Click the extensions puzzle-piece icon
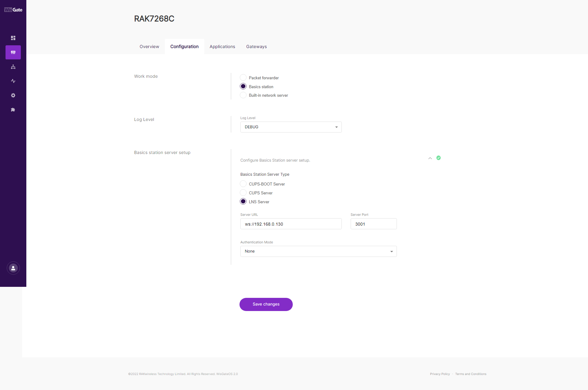 pos(13,109)
